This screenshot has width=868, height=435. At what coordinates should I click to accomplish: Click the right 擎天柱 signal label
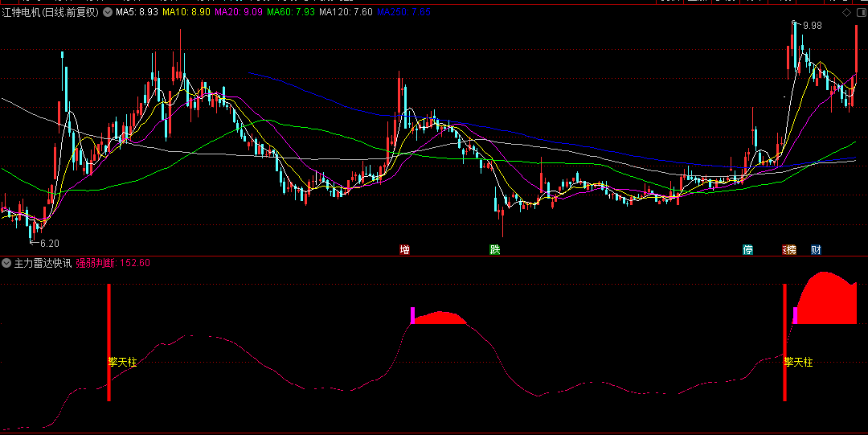[799, 363]
